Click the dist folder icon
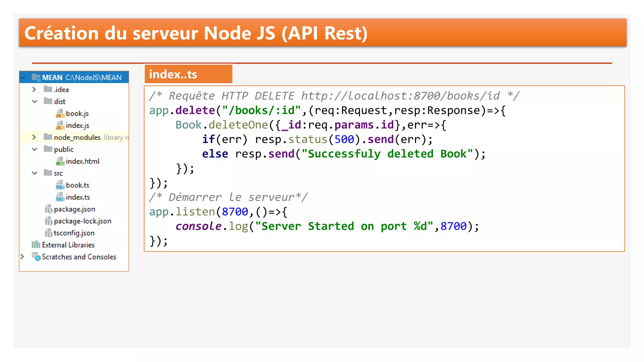 click(48, 101)
